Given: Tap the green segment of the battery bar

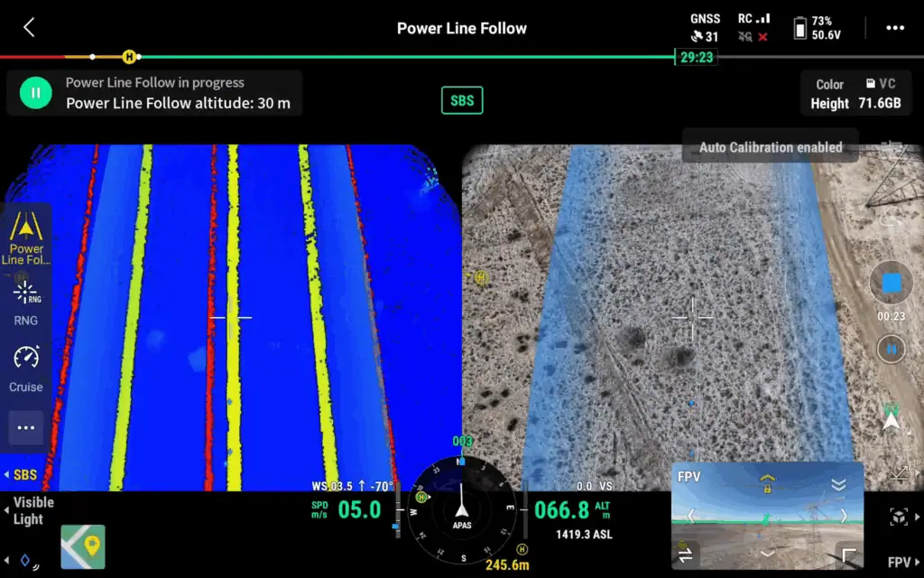Looking at the screenshot, I should pyautogui.click(x=407, y=57).
